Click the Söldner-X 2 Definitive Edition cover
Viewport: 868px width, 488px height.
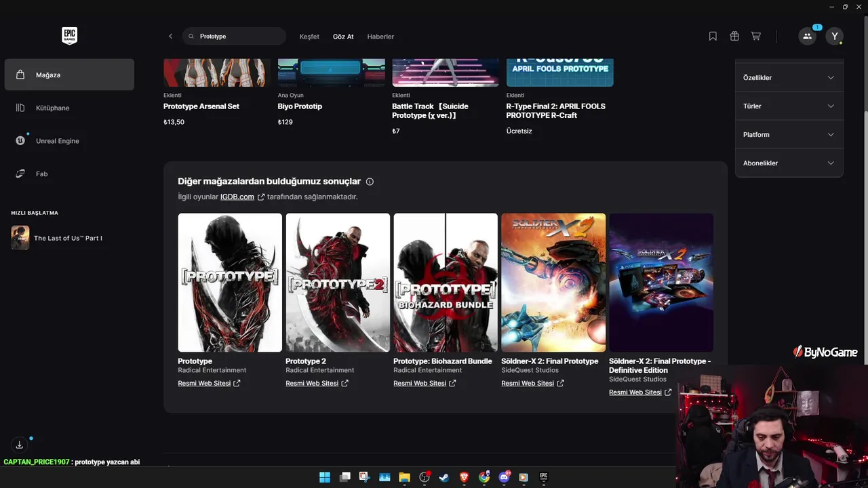coord(661,283)
